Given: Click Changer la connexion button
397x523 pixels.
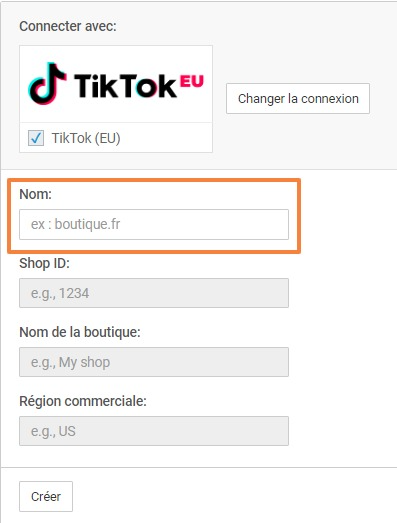Looking at the screenshot, I should pyautogui.click(x=298, y=98).
